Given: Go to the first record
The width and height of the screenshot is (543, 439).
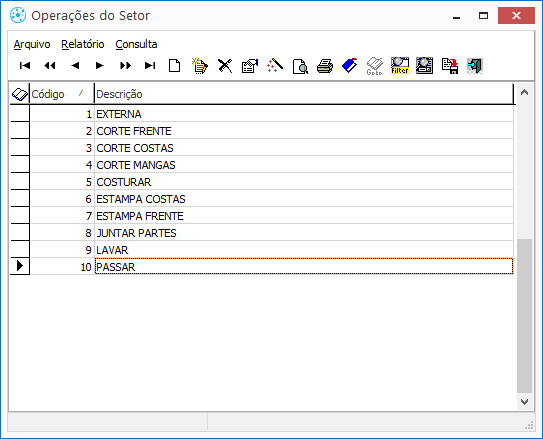Looking at the screenshot, I should coord(25,65).
